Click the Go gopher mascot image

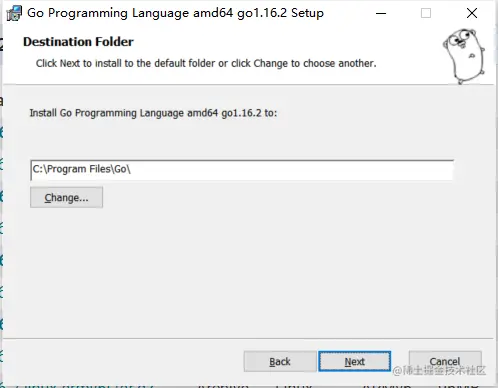[464, 56]
